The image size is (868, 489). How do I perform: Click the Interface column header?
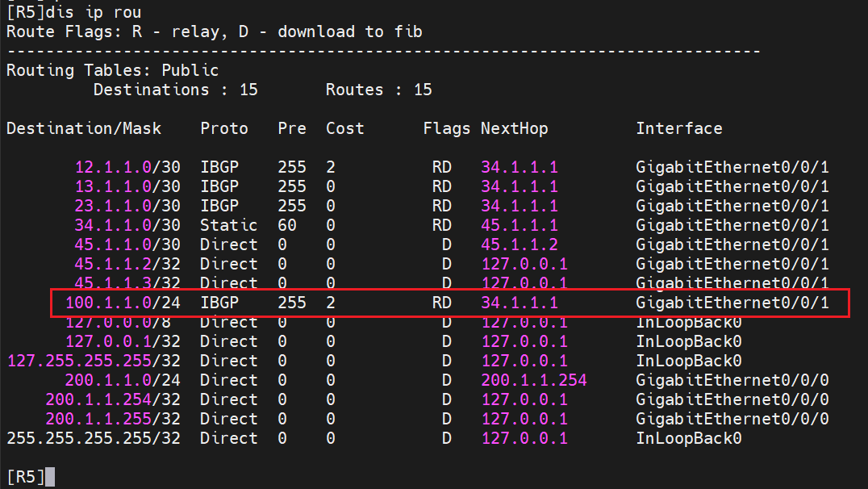(x=678, y=128)
